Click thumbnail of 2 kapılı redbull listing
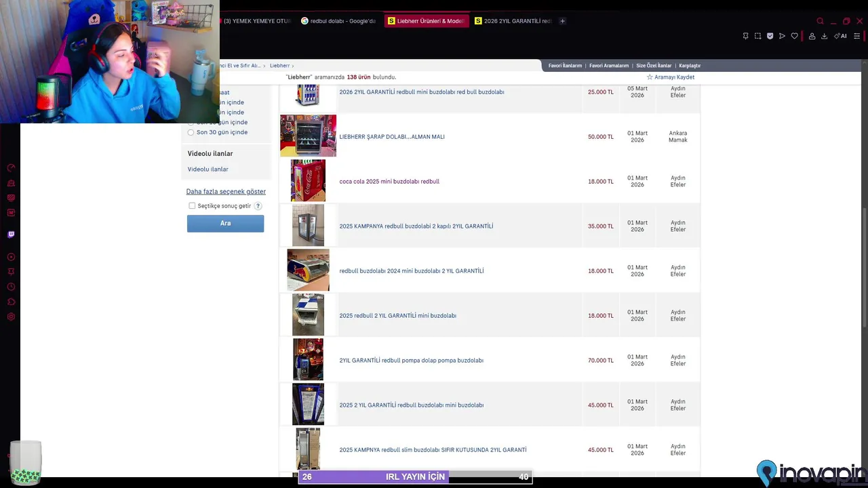868x488 pixels. pyautogui.click(x=309, y=225)
